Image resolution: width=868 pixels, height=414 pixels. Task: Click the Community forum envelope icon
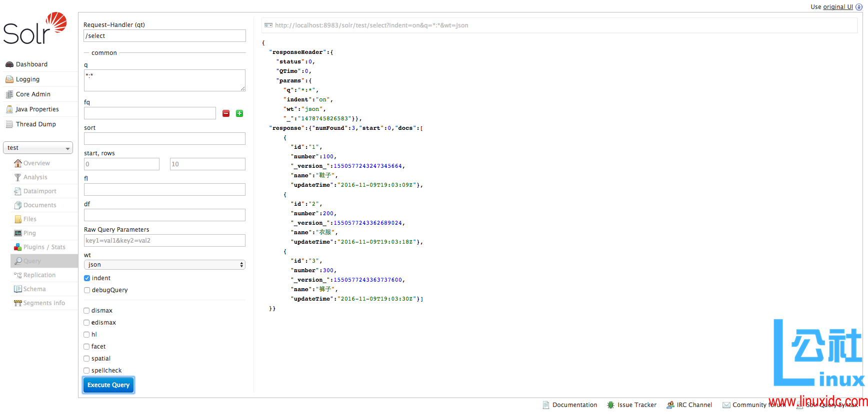[x=726, y=405]
